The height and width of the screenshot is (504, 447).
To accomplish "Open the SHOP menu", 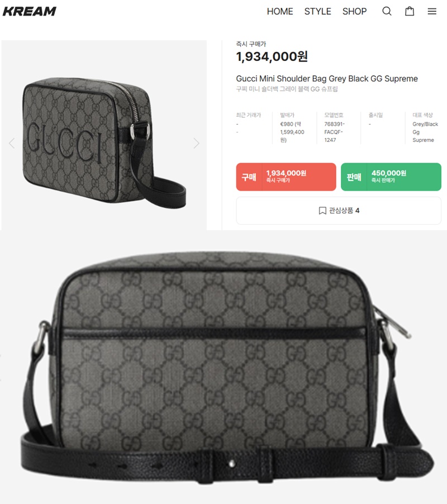I will click(354, 11).
